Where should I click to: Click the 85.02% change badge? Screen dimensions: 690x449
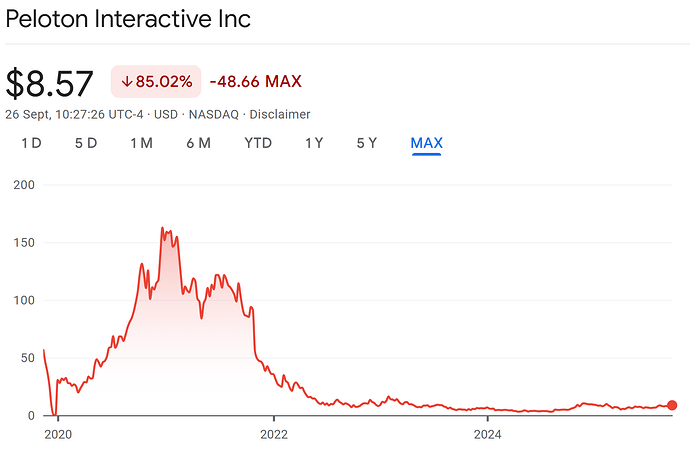[156, 81]
